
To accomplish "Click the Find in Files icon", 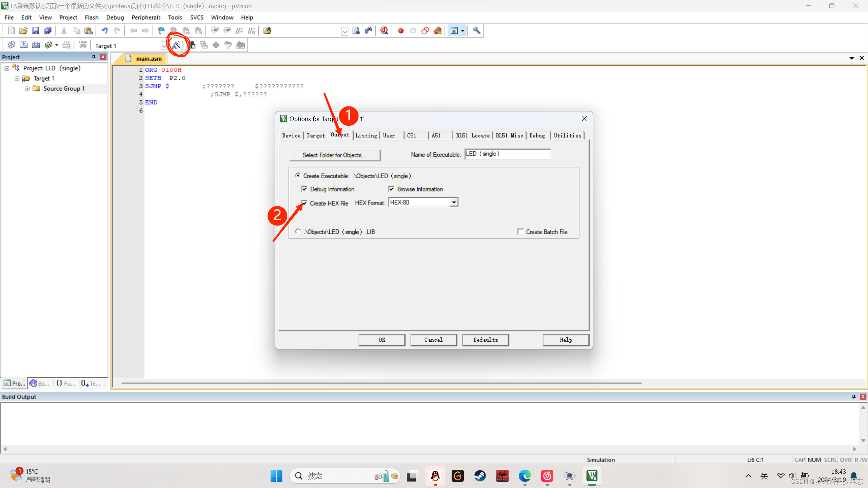I will coord(267,31).
